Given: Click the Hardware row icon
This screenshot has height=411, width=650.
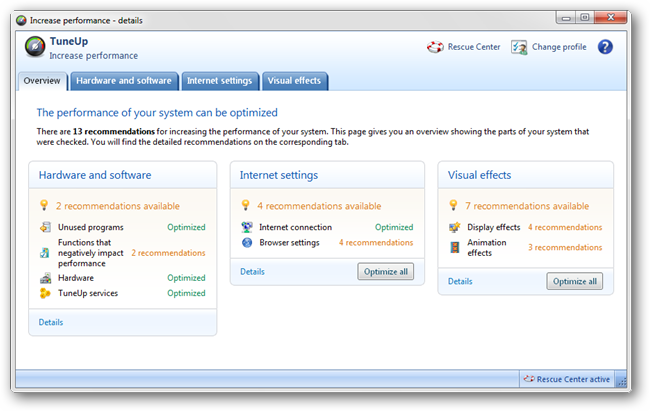Looking at the screenshot, I should pos(45,278).
